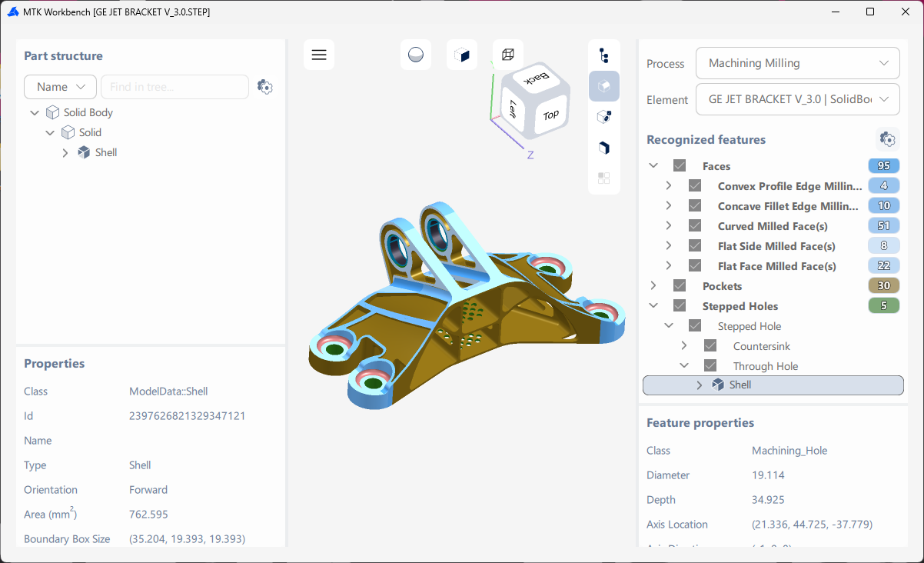Click the ModelData::Shell class value
Image resolution: width=924 pixels, height=563 pixels.
coord(168,391)
